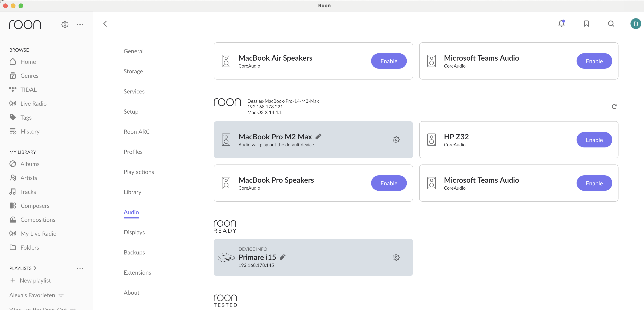
Task: Open Profiles settings tab
Action: pos(133,152)
